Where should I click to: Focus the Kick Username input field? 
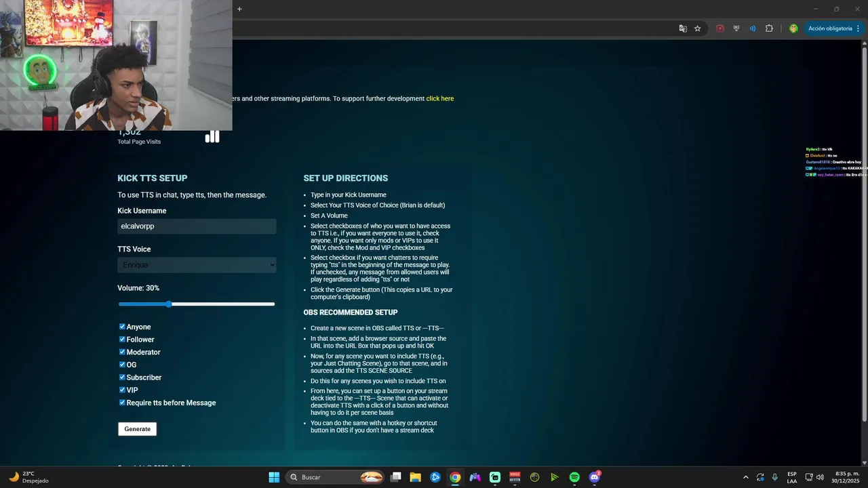click(197, 226)
